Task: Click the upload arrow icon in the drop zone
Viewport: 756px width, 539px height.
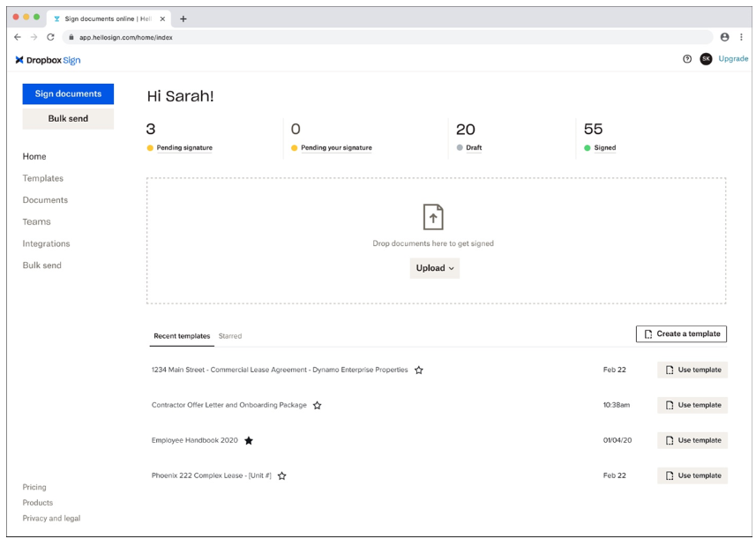Action: (433, 215)
